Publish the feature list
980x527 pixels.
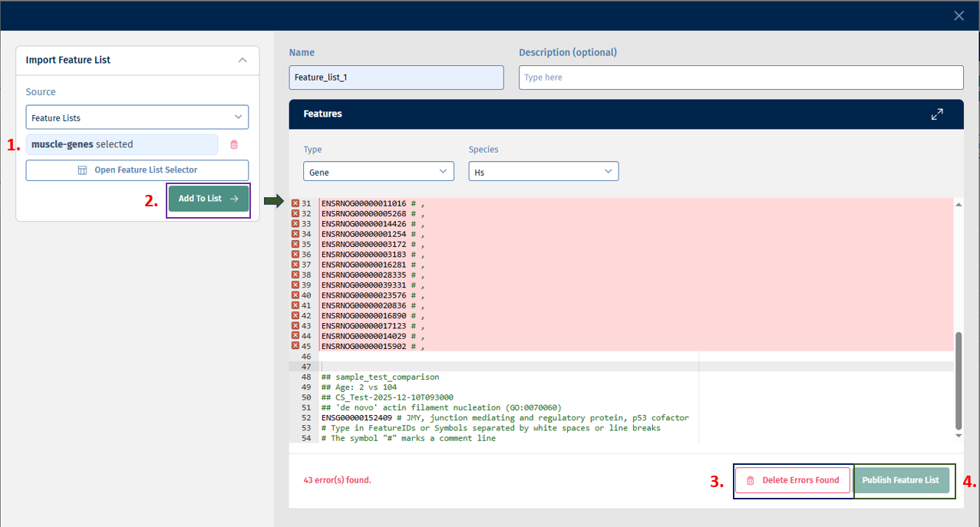pyautogui.click(x=900, y=480)
